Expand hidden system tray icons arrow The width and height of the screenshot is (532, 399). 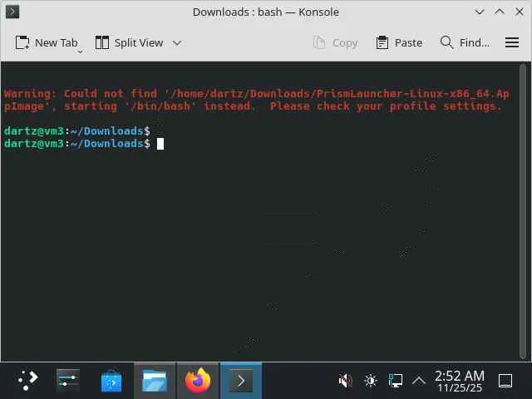pyautogui.click(x=419, y=381)
